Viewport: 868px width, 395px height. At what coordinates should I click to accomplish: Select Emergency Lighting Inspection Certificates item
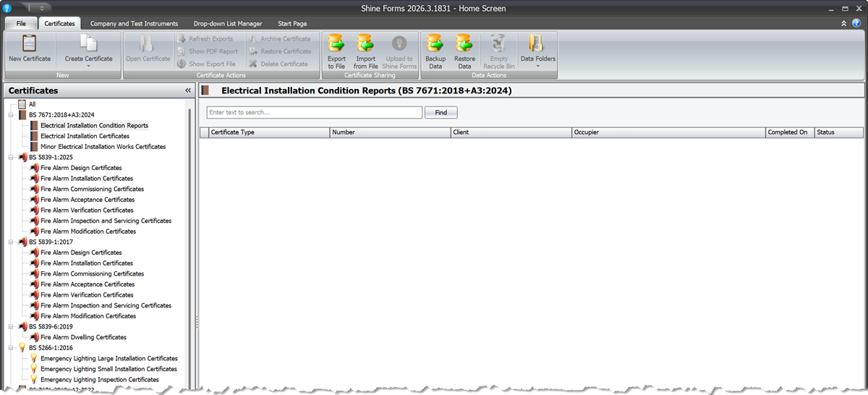coord(100,380)
